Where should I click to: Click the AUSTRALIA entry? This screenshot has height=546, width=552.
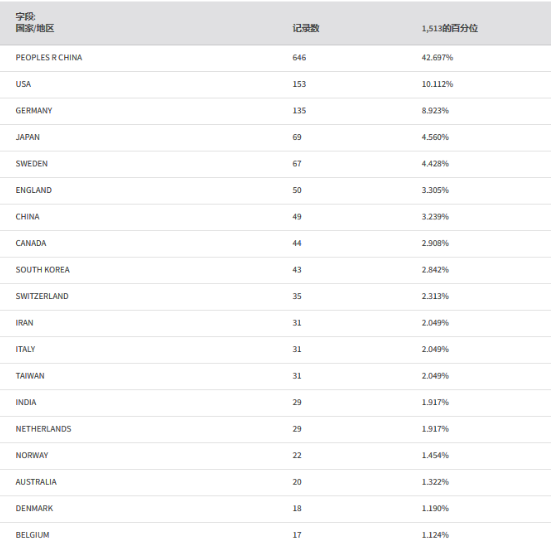pyautogui.click(x=36, y=482)
